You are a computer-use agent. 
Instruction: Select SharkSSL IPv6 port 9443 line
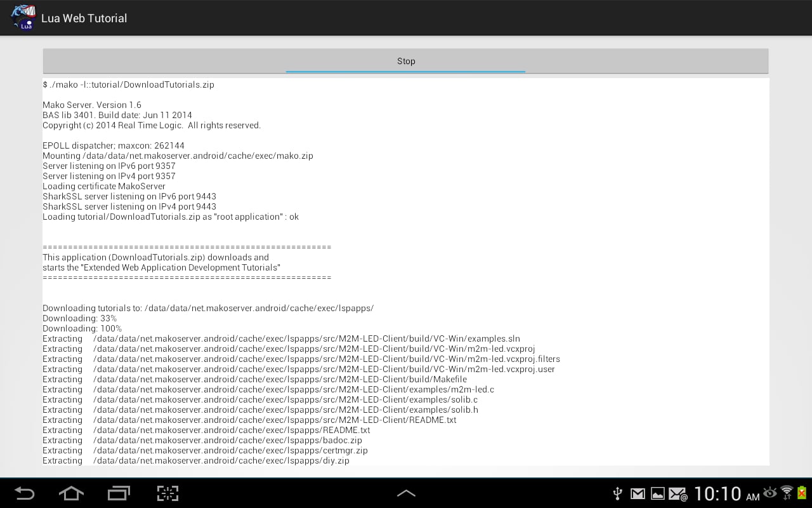point(129,196)
